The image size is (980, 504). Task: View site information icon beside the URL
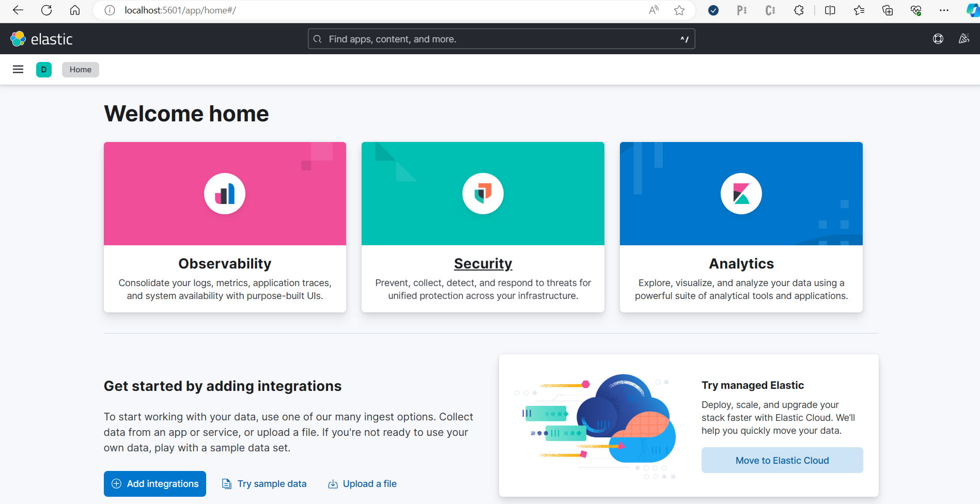pyautogui.click(x=110, y=10)
